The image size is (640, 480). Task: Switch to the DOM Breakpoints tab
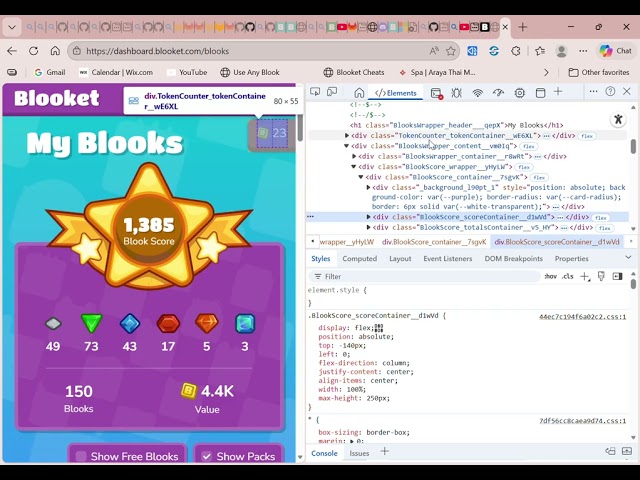click(513, 259)
